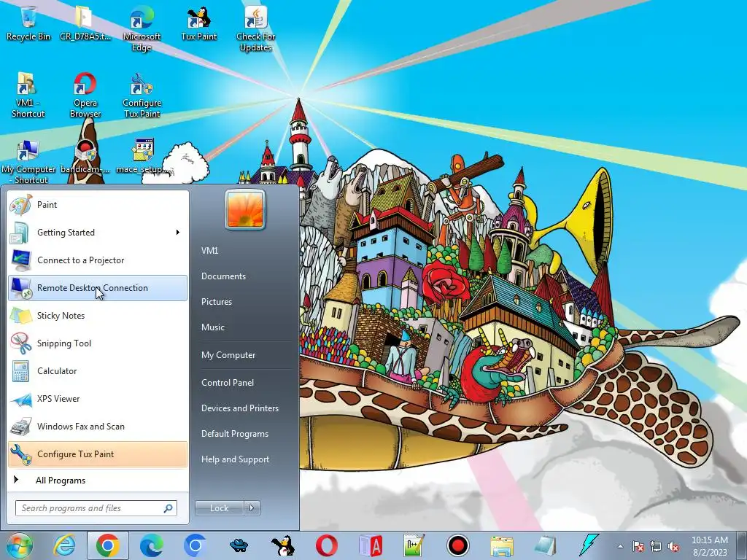Screen dimensions: 747x560
Task: Open shutdown options arrow beside Lock
Action: [252, 508]
